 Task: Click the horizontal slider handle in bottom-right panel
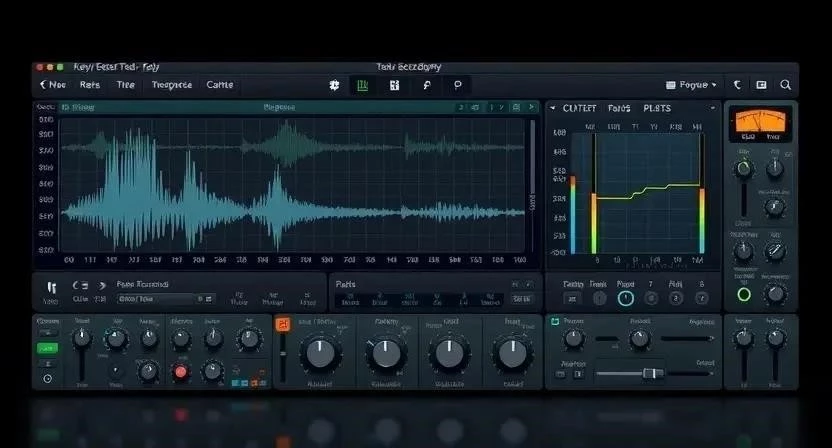pos(652,373)
